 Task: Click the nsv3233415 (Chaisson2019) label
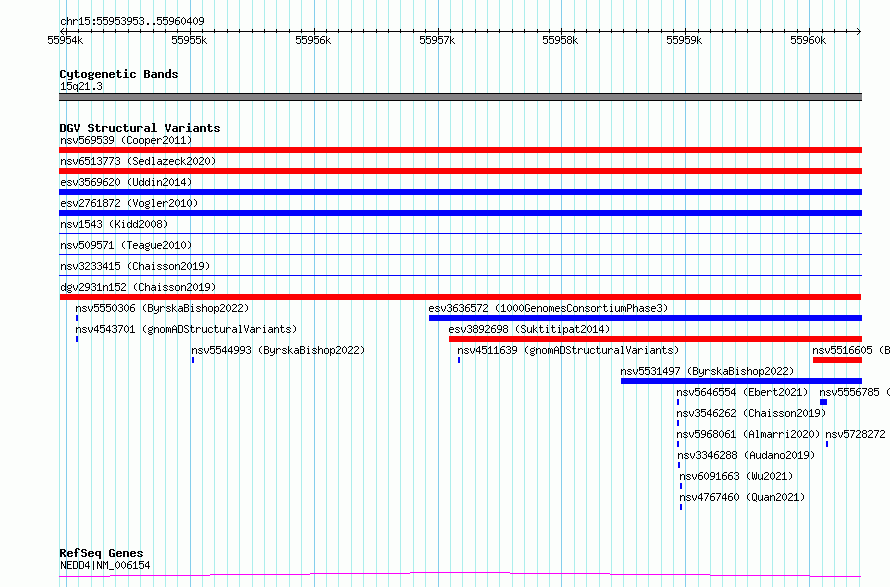coord(135,266)
